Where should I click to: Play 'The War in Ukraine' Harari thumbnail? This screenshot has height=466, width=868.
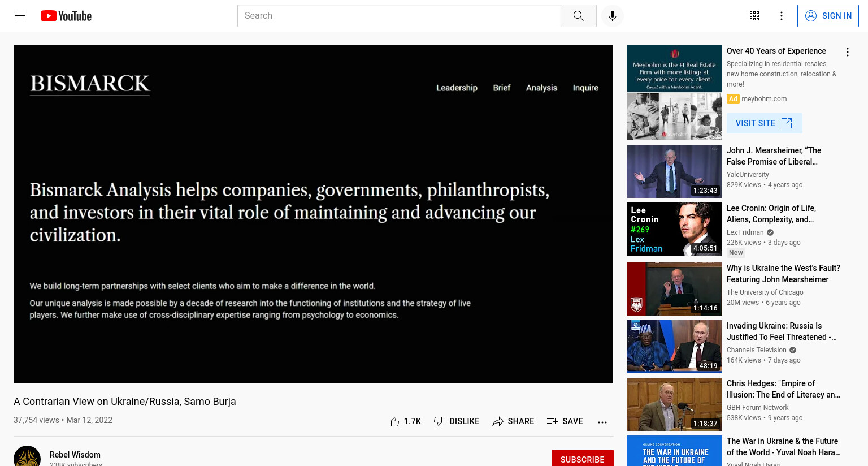[x=675, y=451]
